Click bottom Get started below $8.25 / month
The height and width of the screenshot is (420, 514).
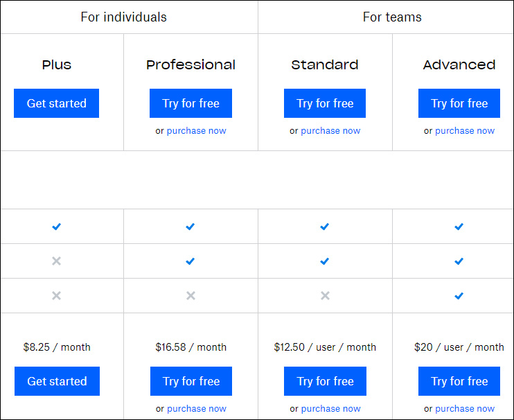point(57,381)
